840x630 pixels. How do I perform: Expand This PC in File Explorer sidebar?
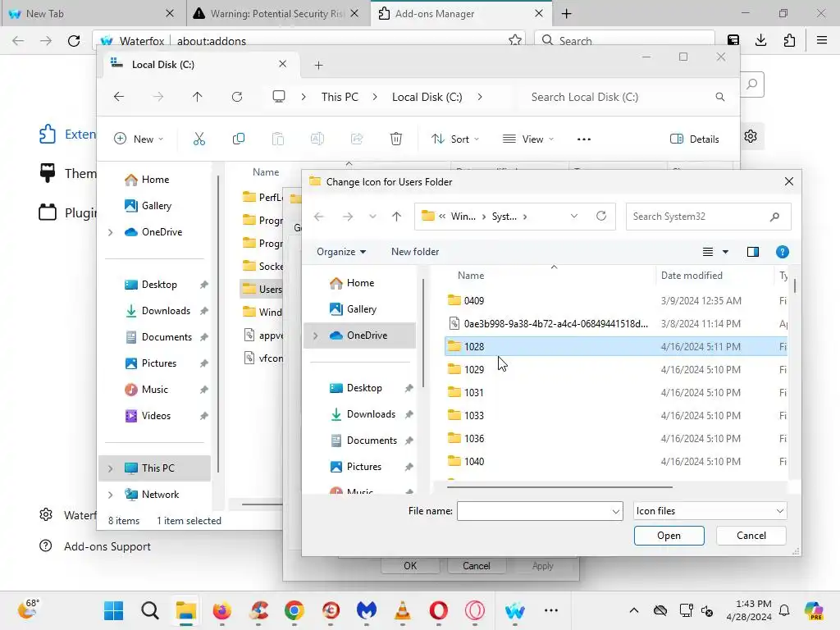[x=111, y=468]
